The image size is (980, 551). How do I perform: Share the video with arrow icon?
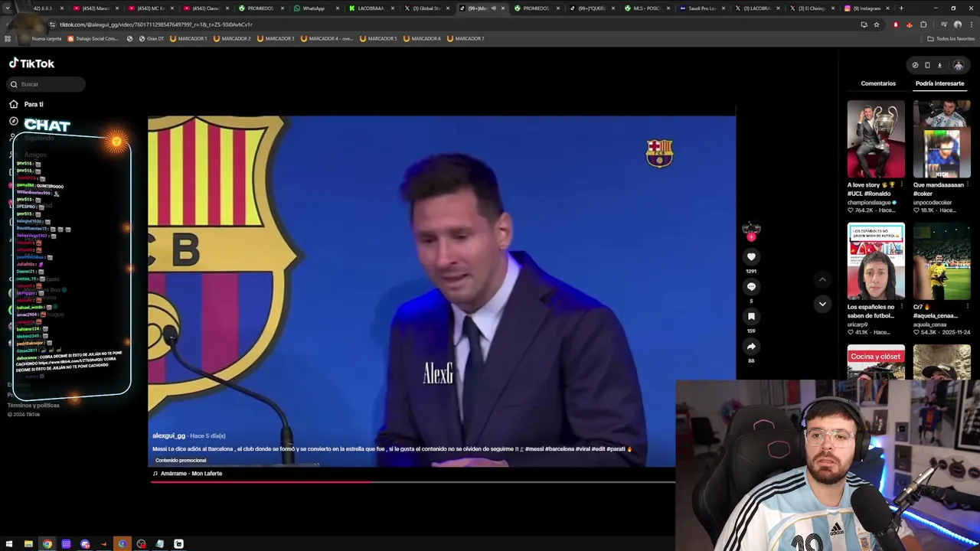tap(751, 347)
